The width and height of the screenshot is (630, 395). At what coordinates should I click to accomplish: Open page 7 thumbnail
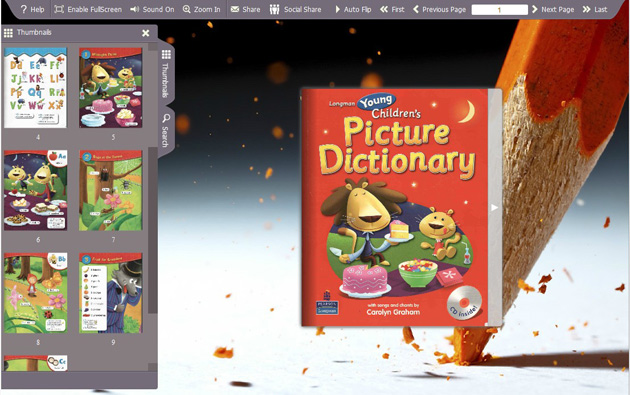pos(110,190)
